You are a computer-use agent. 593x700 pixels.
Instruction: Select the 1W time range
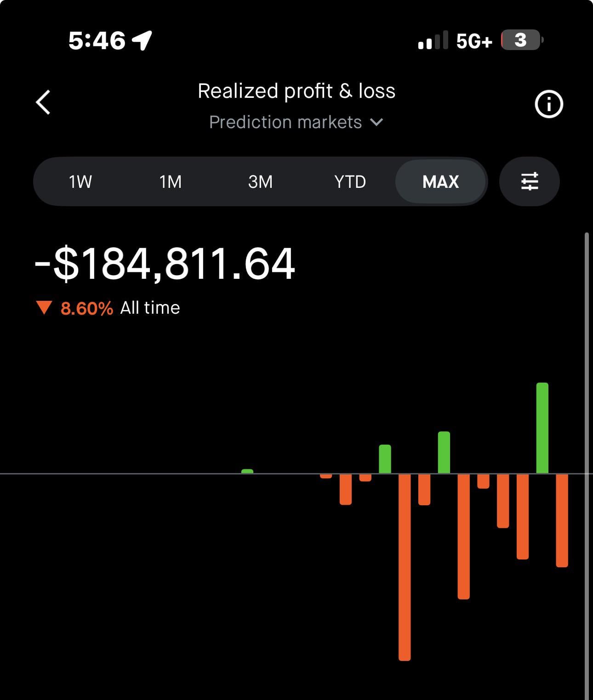(x=80, y=181)
